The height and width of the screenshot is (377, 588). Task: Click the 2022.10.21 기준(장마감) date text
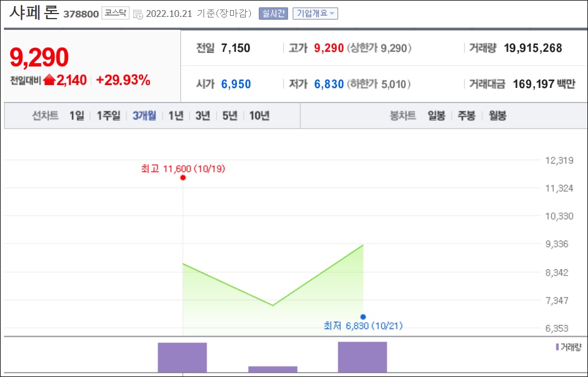[x=198, y=14]
